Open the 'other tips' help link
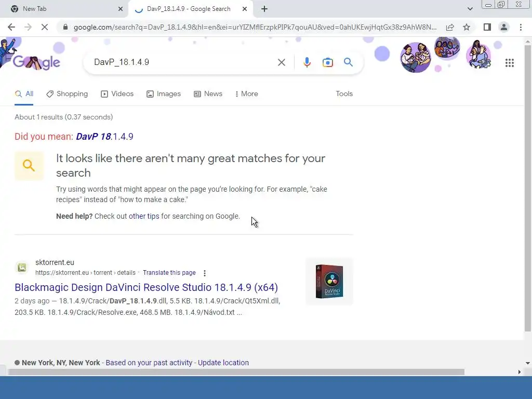The image size is (532, 399). tap(144, 216)
